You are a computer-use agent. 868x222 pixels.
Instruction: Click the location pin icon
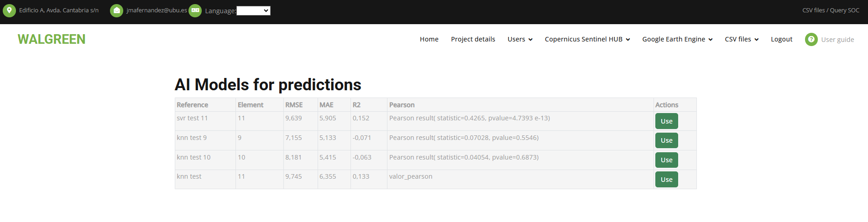click(x=9, y=10)
